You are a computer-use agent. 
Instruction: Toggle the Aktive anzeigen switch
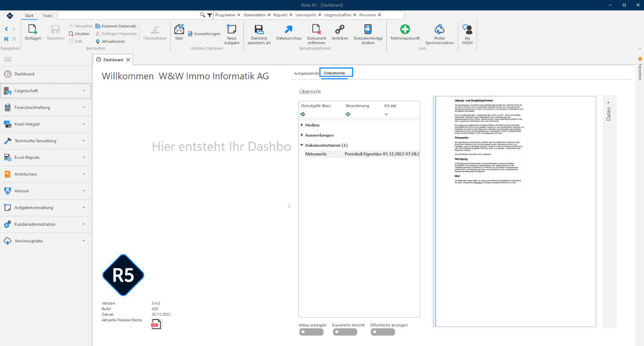tap(311, 332)
